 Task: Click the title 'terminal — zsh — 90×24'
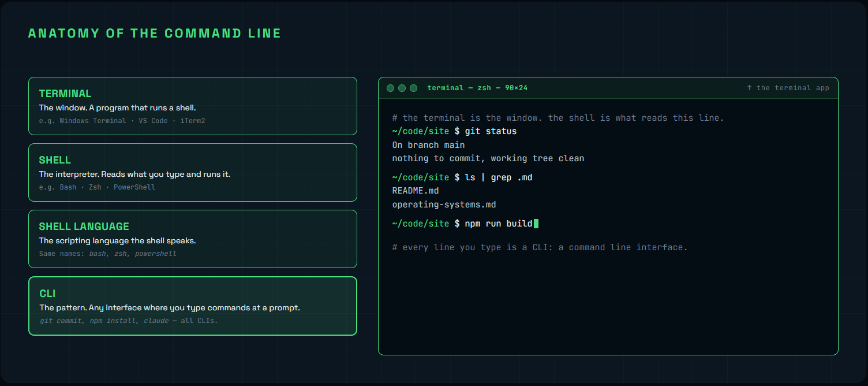click(x=477, y=88)
